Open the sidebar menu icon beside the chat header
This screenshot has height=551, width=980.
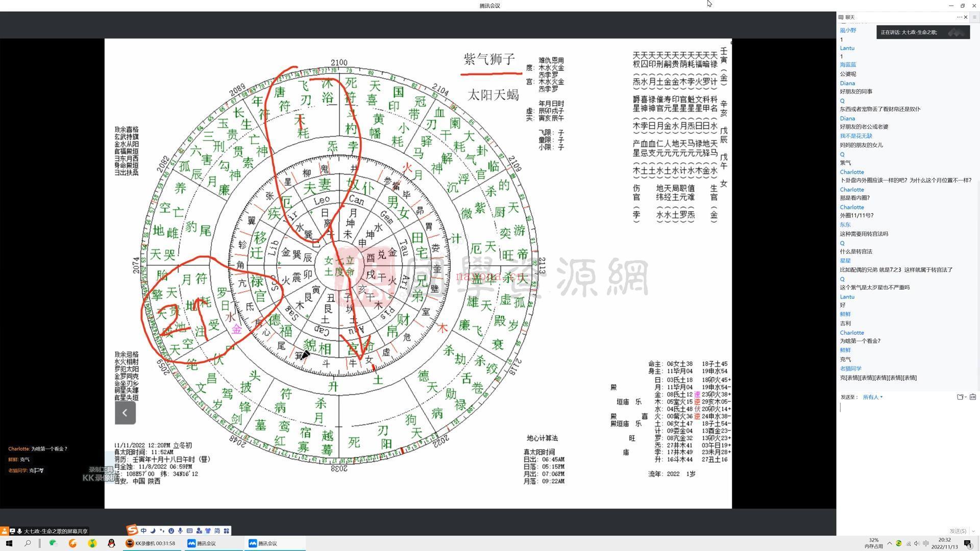click(x=974, y=17)
